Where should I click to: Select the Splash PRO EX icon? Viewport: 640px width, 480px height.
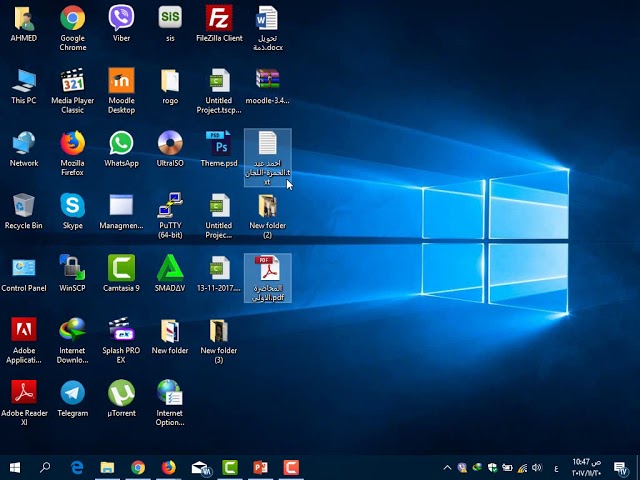tap(121, 341)
